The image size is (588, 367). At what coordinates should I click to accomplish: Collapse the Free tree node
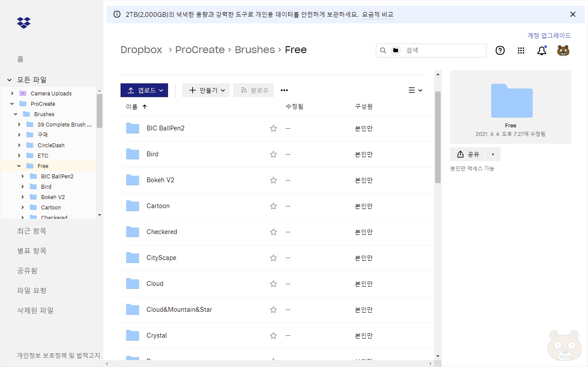[19, 166]
